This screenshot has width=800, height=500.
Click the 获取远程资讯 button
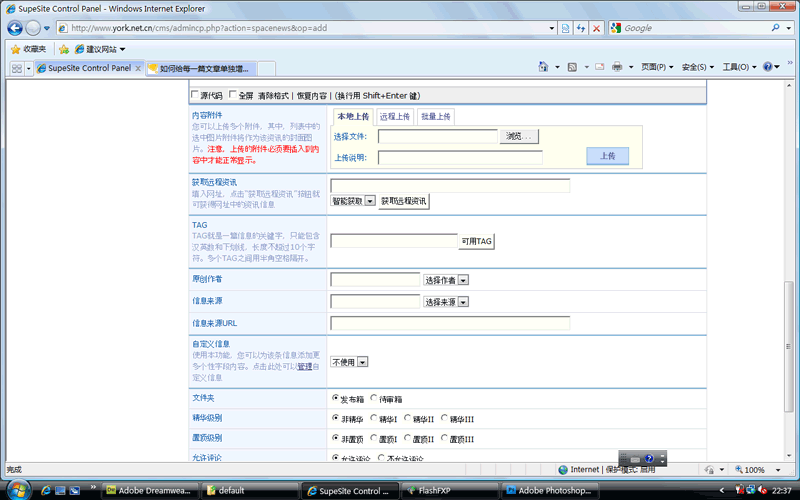[404, 201]
